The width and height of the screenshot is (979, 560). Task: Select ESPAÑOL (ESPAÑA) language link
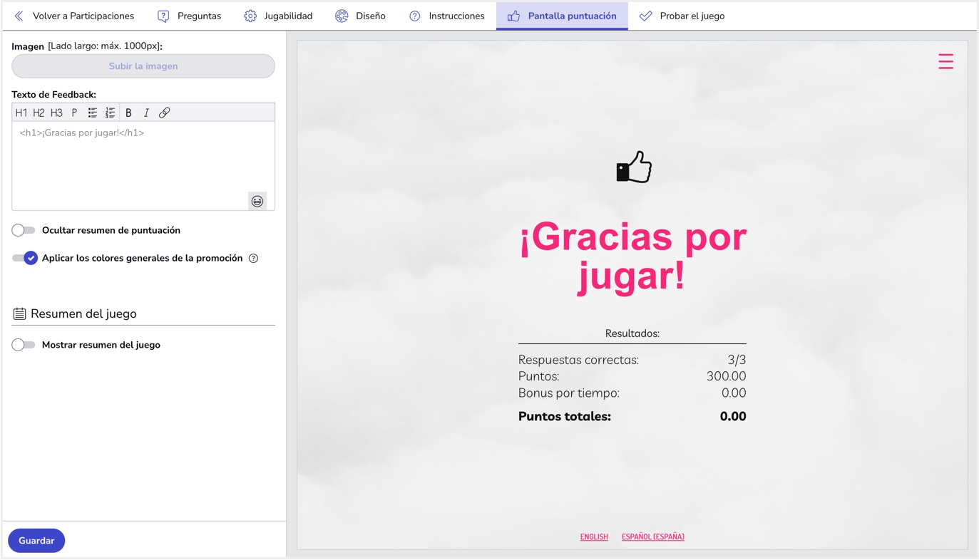click(x=653, y=537)
